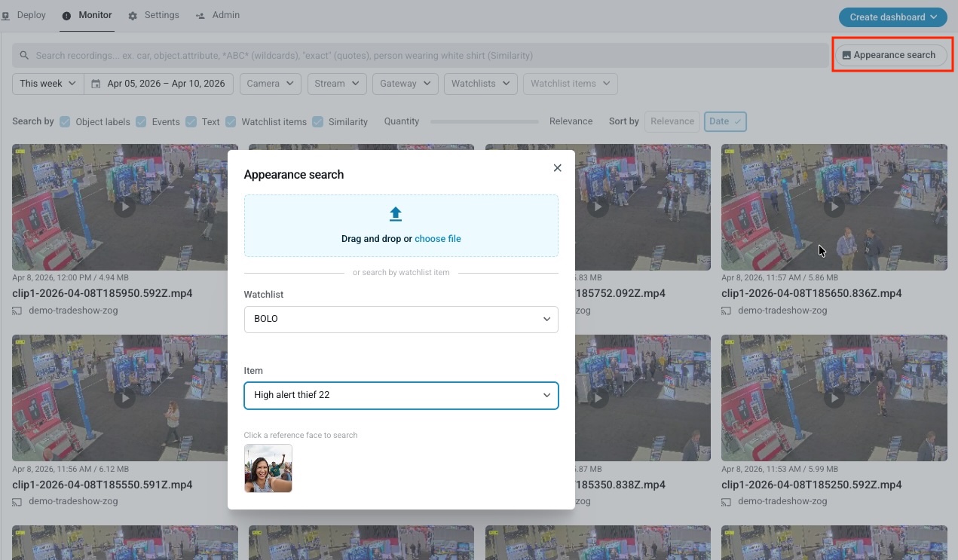The width and height of the screenshot is (958, 560).
Task: Open the This week time range dropdown
Action: (x=48, y=84)
